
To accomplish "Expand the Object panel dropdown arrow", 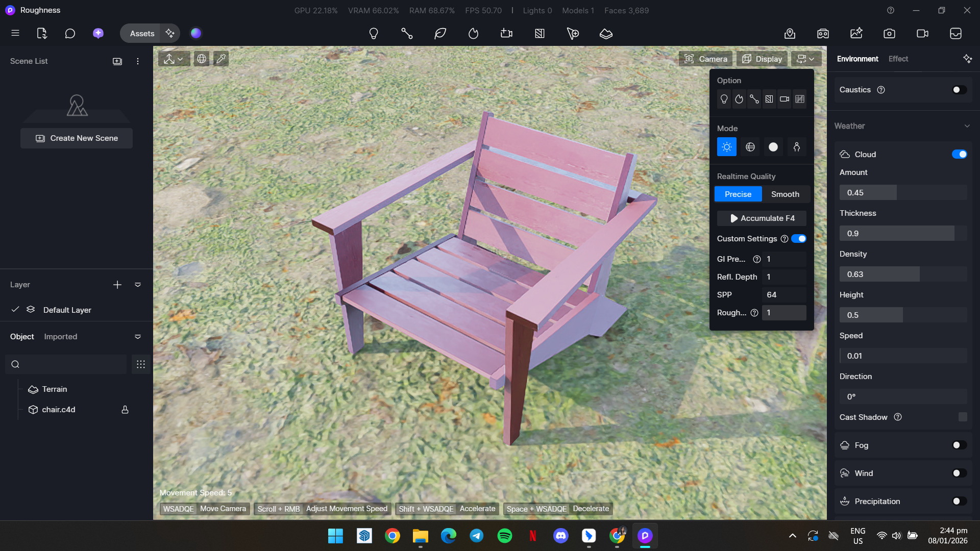I will 138,337.
